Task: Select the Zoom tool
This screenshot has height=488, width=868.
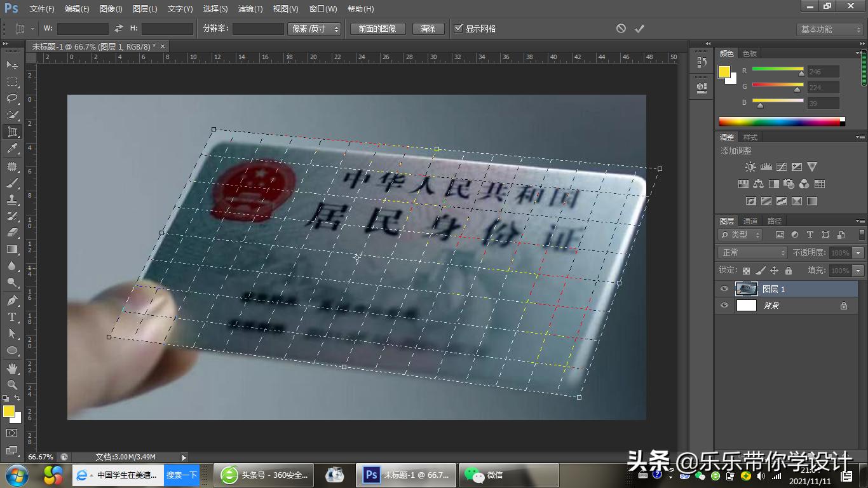Action: coord(11,384)
